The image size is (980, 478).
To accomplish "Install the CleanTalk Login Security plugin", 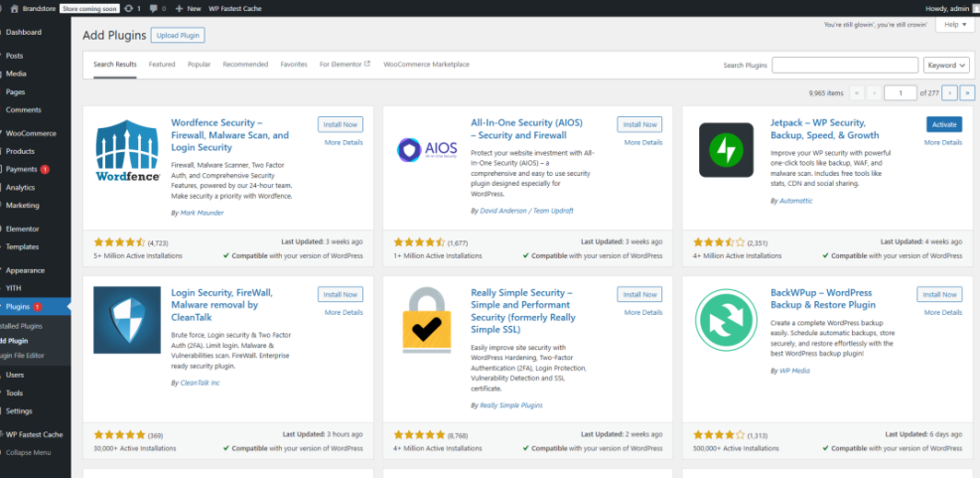I will coord(340,294).
